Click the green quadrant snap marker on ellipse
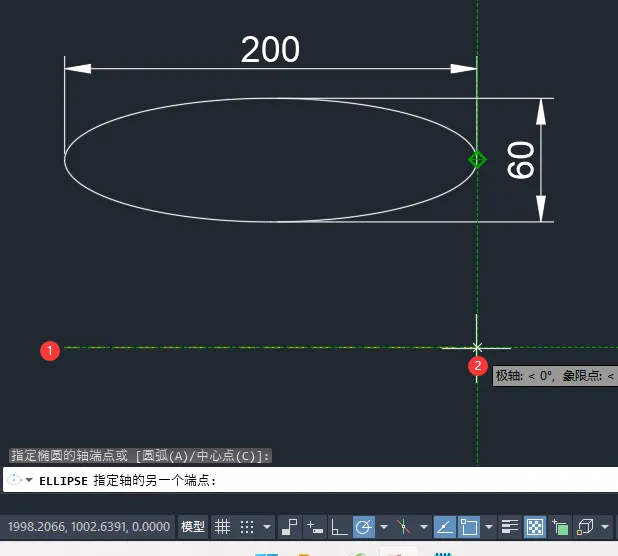This screenshot has height=556, width=618. point(477,160)
